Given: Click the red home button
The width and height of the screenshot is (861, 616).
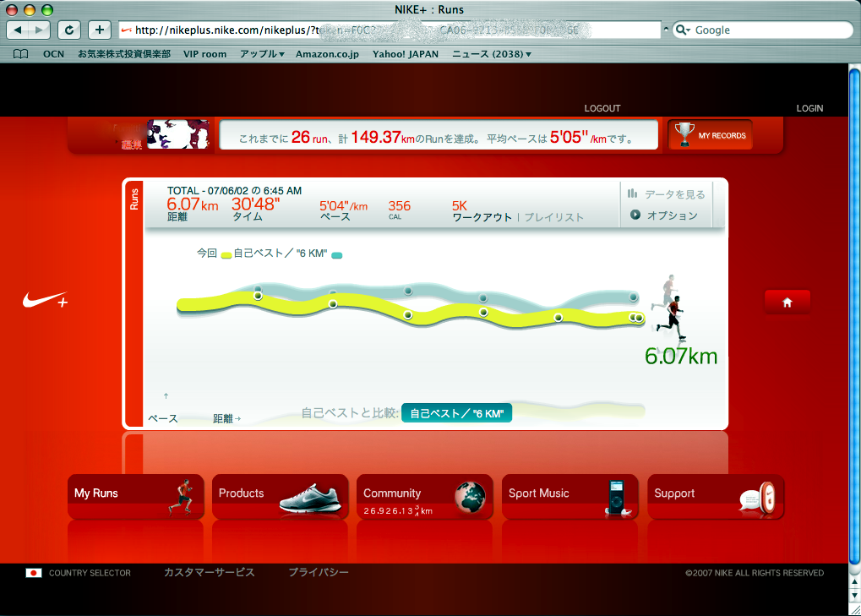Looking at the screenshot, I should tap(787, 302).
